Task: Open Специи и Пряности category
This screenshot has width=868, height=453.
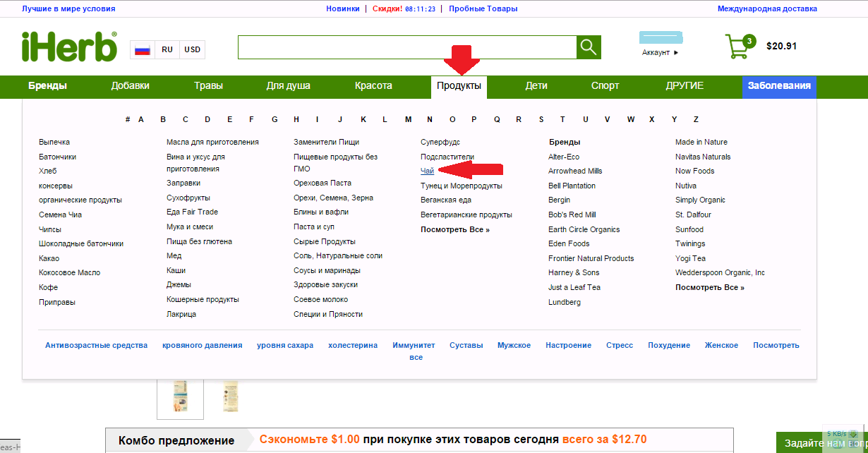Action: coord(328,314)
